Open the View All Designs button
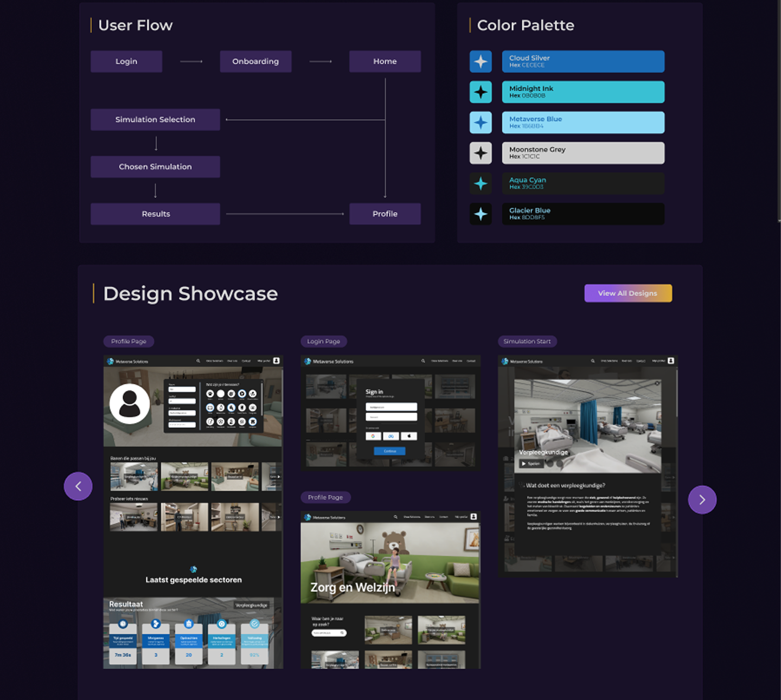This screenshot has width=781, height=700. coord(628,293)
